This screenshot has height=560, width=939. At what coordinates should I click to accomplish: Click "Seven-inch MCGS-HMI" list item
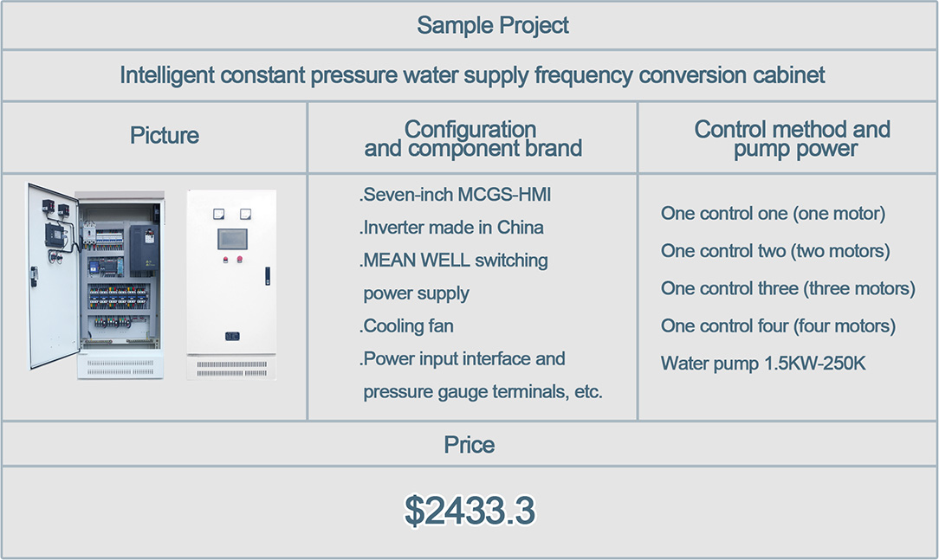457,195
